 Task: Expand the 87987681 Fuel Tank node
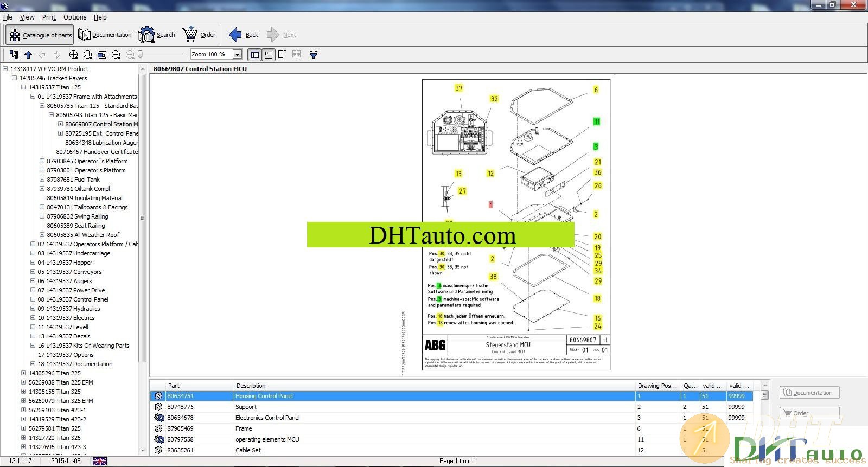(x=42, y=180)
